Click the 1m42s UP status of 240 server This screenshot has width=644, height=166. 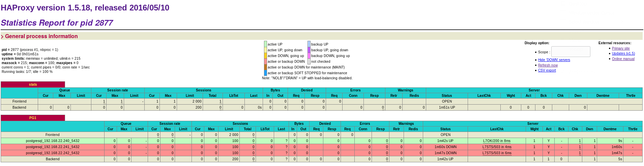pyautogui.click(x=445, y=141)
